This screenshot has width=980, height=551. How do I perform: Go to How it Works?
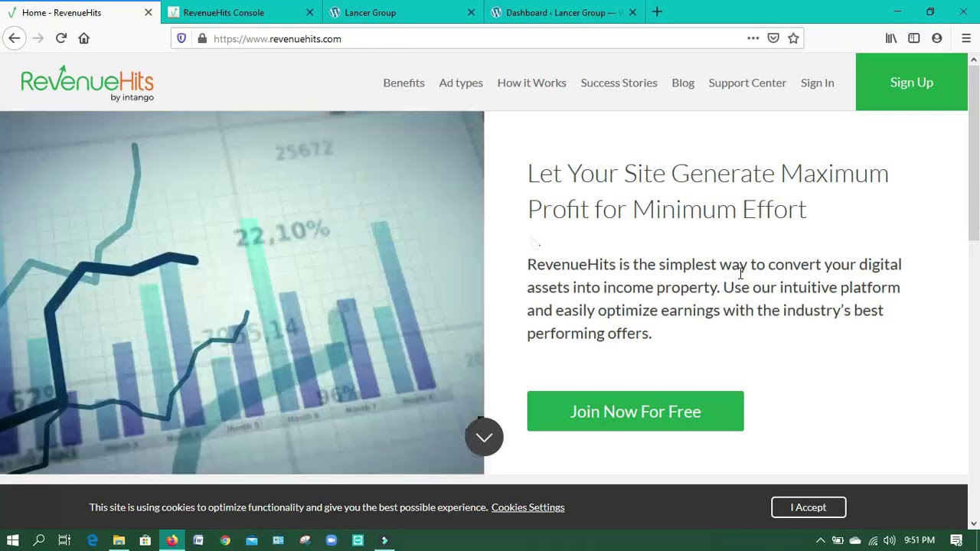[x=531, y=83]
